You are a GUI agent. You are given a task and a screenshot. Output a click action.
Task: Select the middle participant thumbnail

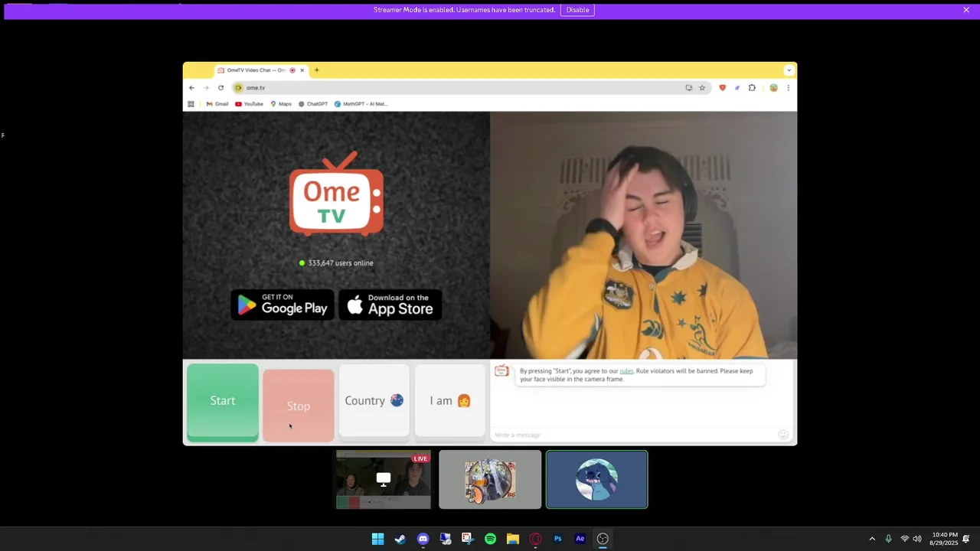pos(490,480)
